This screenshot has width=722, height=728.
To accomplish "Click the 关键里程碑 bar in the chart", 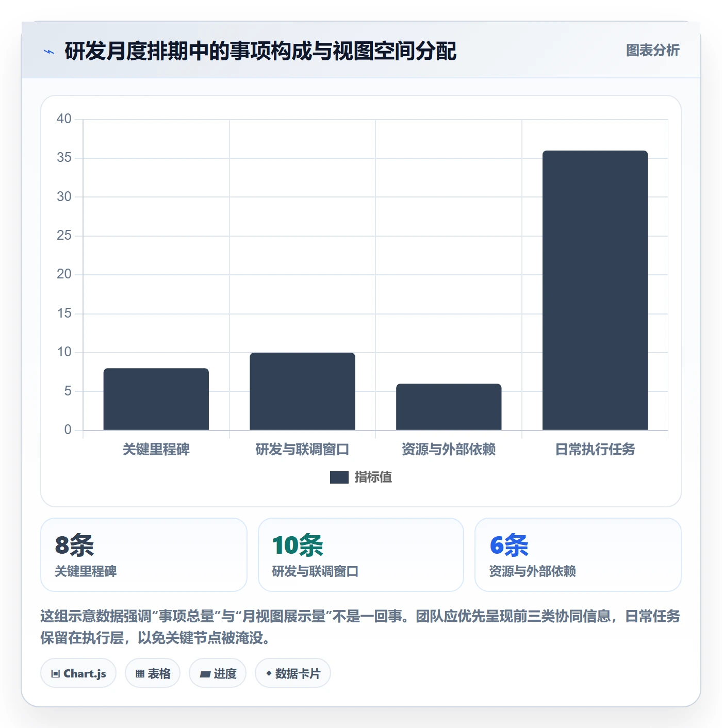I will coord(156,399).
